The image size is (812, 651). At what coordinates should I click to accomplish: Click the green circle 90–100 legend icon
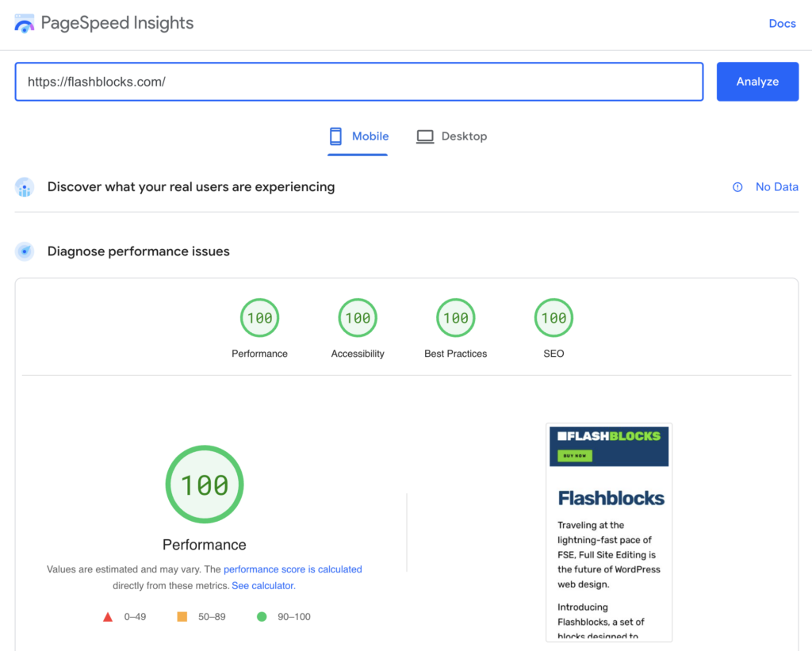pyautogui.click(x=262, y=617)
